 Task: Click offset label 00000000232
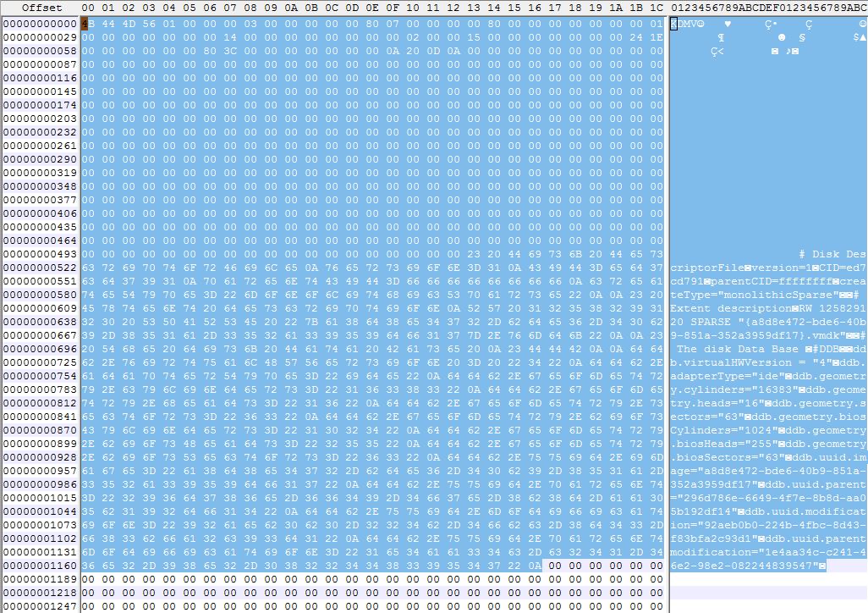pos(40,132)
